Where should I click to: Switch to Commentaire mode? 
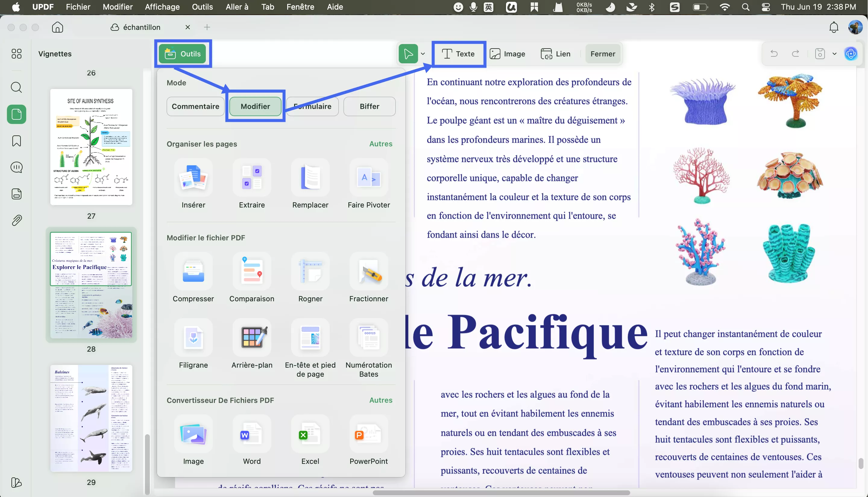tap(195, 106)
